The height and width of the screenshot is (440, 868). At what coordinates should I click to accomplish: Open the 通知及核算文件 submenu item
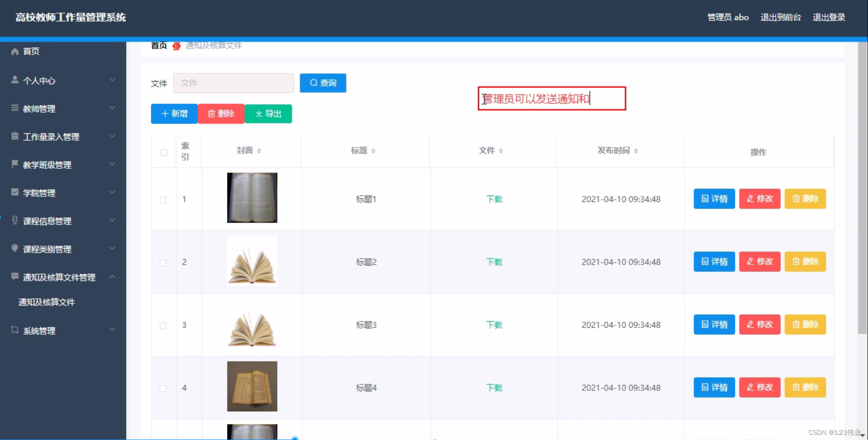[47, 302]
